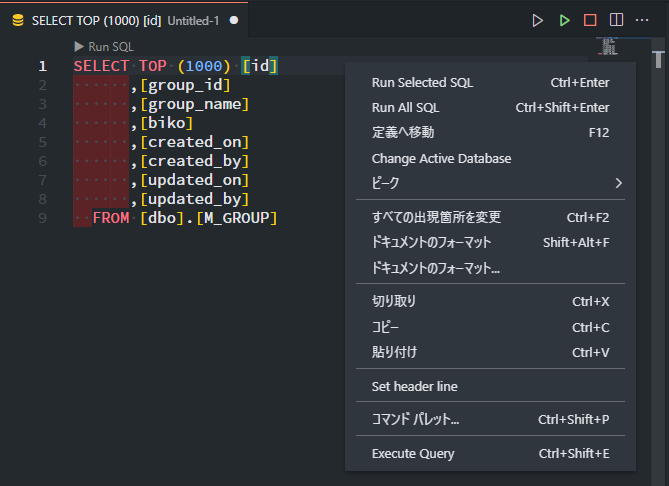
Task: Click the TOP keyword on line 1
Action: [x=152, y=66]
